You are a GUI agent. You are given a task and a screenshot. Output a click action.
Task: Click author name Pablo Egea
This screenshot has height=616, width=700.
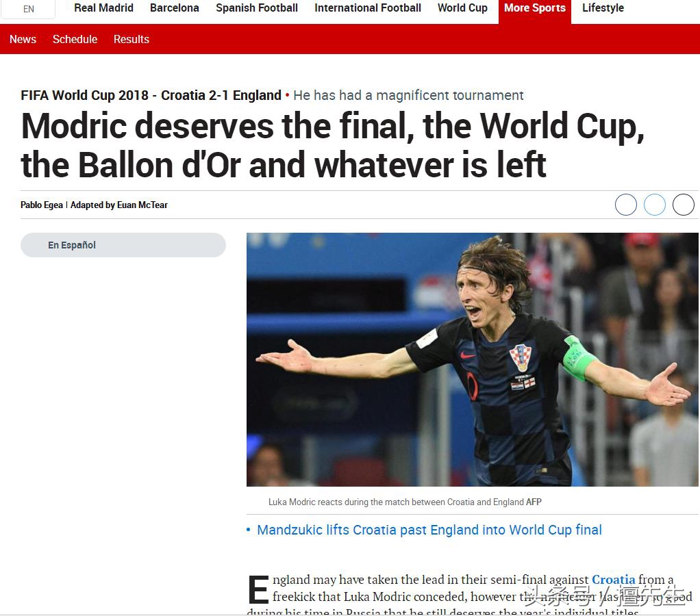42,205
